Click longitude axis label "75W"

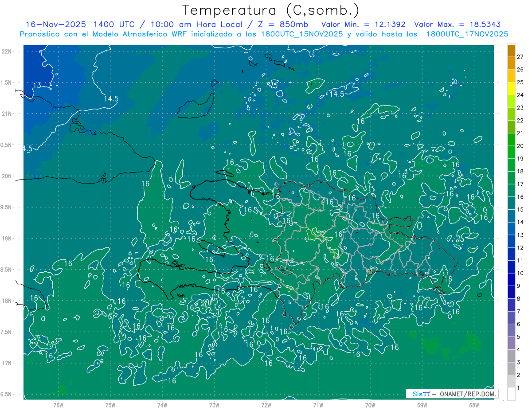click(110, 405)
